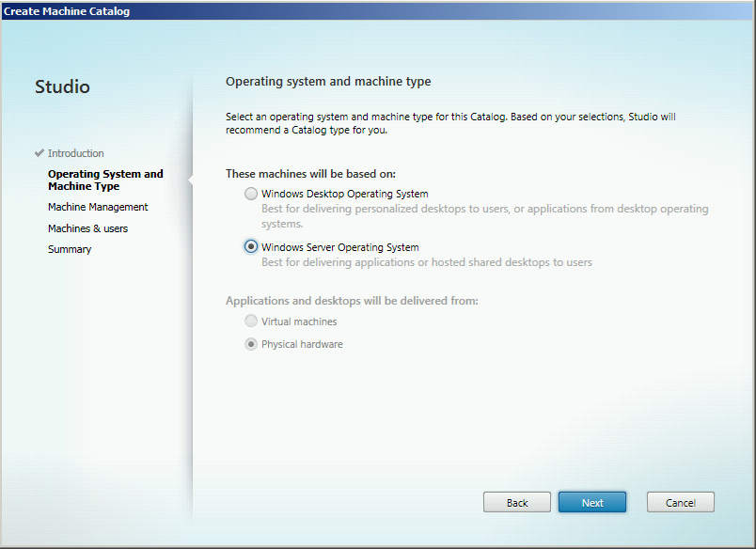Select Windows Desktop Operating System radio button

251,194
